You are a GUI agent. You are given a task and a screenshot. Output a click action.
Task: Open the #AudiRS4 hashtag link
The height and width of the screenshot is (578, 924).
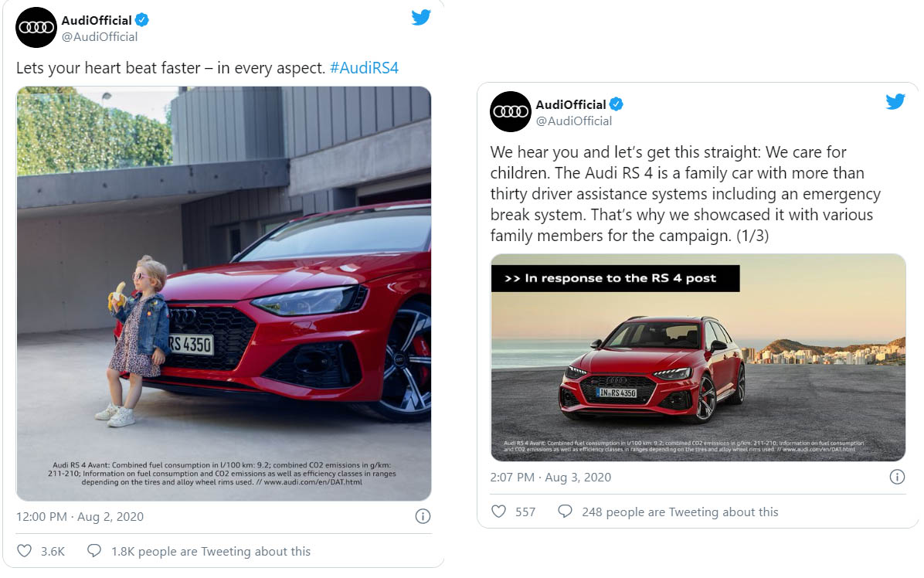click(364, 68)
